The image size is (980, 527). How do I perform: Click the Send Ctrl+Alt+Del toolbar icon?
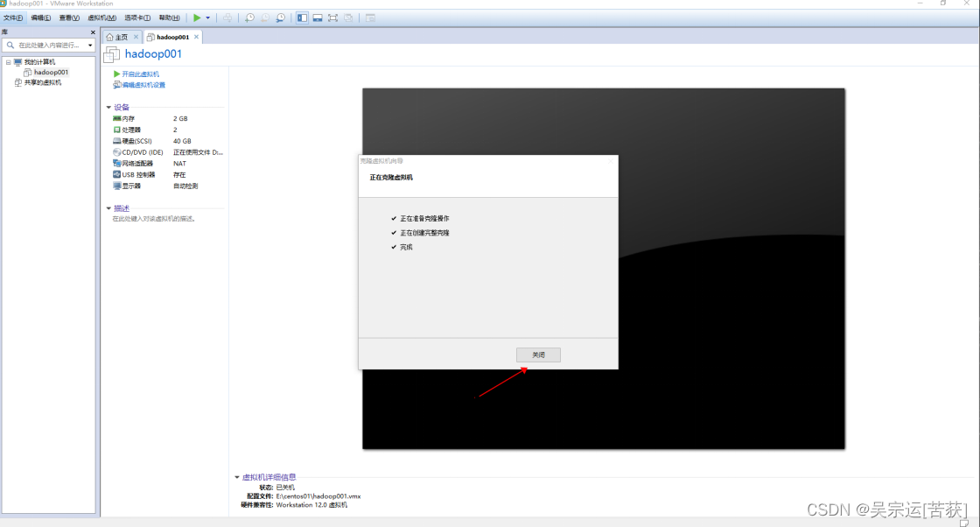(227, 18)
